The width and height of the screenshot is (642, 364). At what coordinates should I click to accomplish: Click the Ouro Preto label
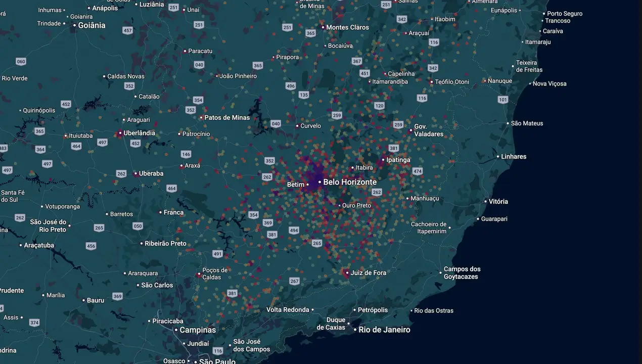click(x=356, y=206)
